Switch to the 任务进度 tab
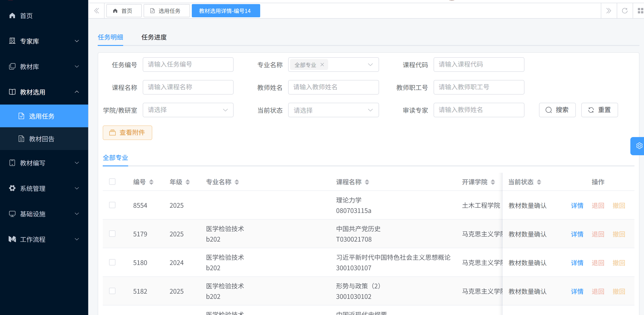644x315 pixels. (x=154, y=37)
